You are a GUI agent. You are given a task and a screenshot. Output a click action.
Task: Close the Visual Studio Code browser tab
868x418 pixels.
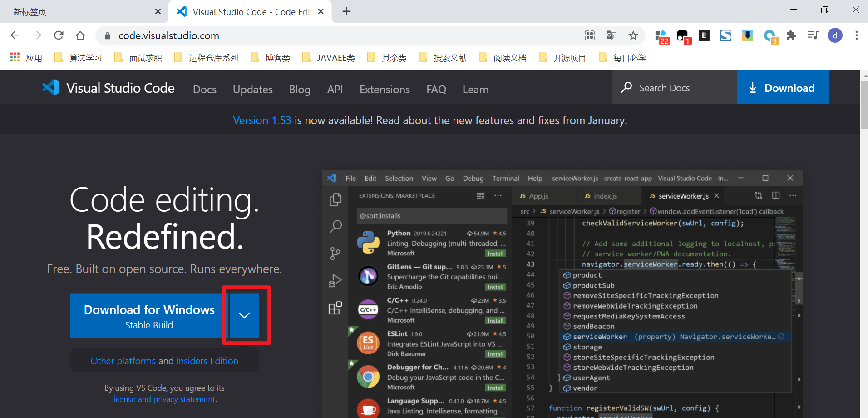click(x=321, y=12)
